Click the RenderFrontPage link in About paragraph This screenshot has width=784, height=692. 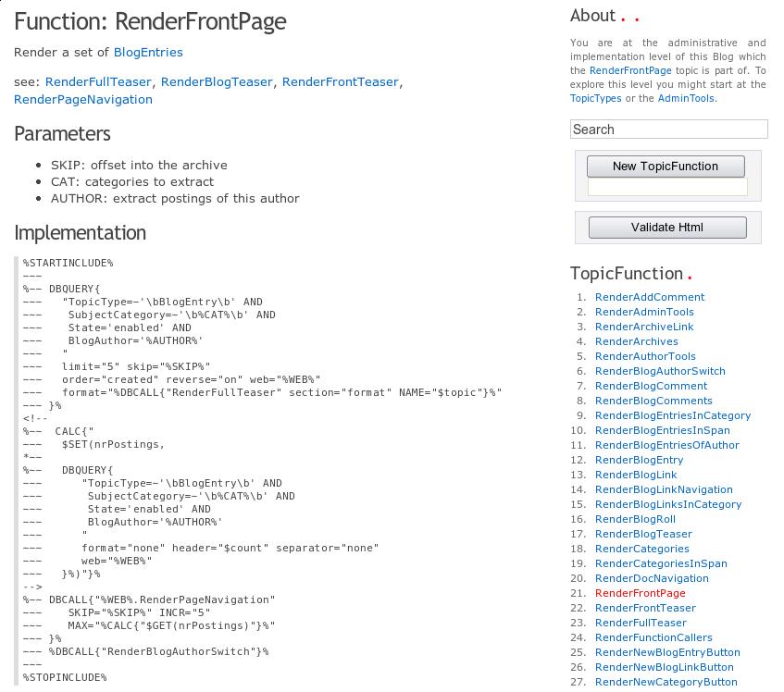point(629,70)
